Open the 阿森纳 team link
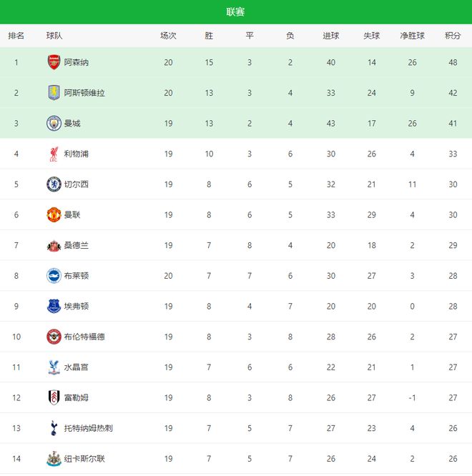Image resolution: width=472 pixels, height=476 pixels. [77, 62]
